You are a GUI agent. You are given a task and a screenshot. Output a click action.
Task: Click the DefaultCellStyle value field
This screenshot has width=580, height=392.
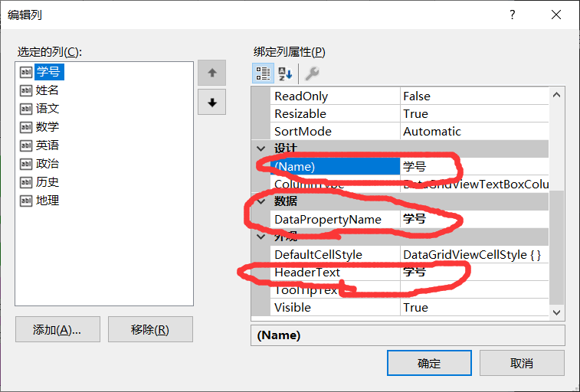[x=474, y=254]
